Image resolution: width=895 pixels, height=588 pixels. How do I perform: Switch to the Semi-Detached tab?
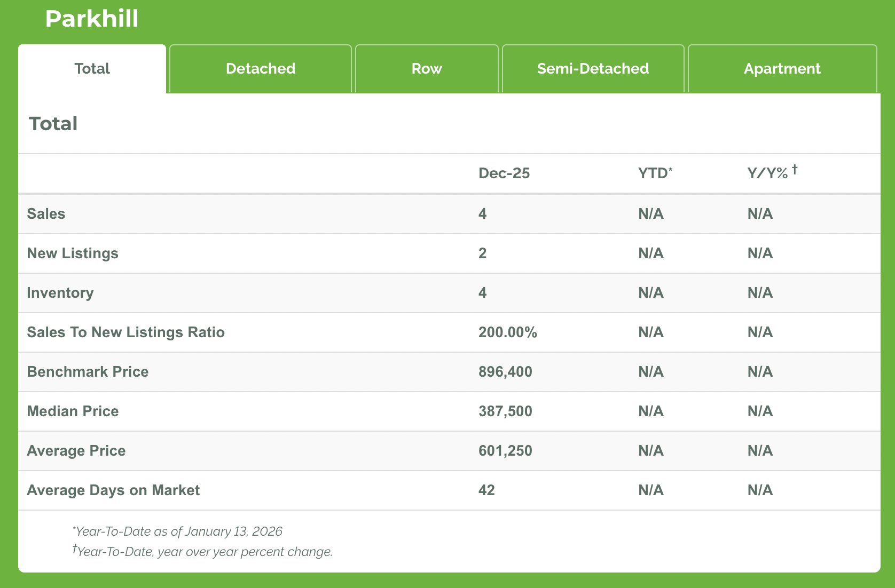click(x=593, y=69)
